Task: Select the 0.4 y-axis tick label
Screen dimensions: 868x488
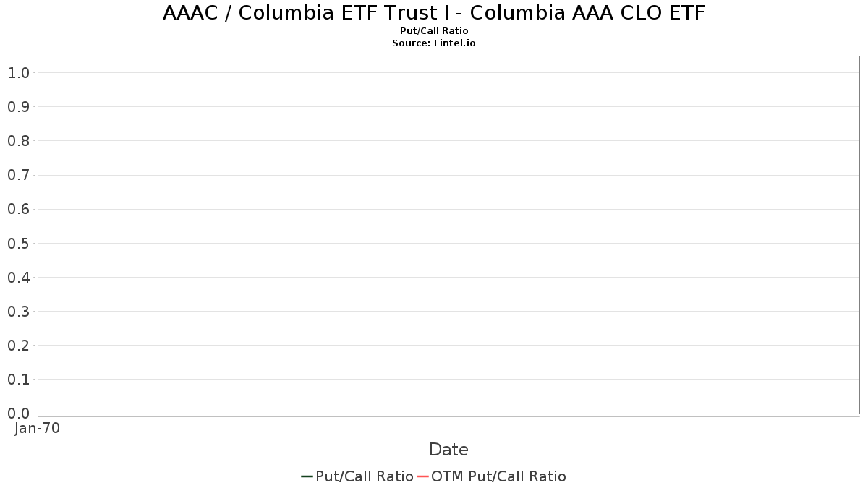Action: point(19,278)
